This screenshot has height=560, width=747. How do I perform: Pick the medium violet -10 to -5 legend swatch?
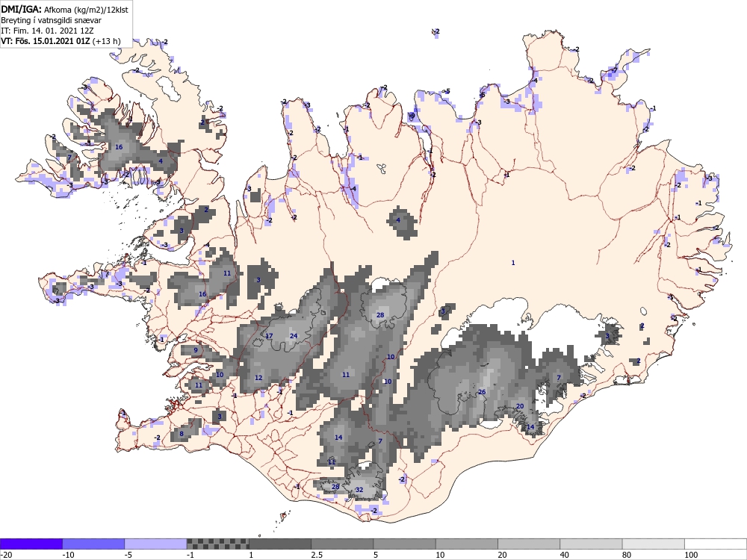tap(93, 544)
